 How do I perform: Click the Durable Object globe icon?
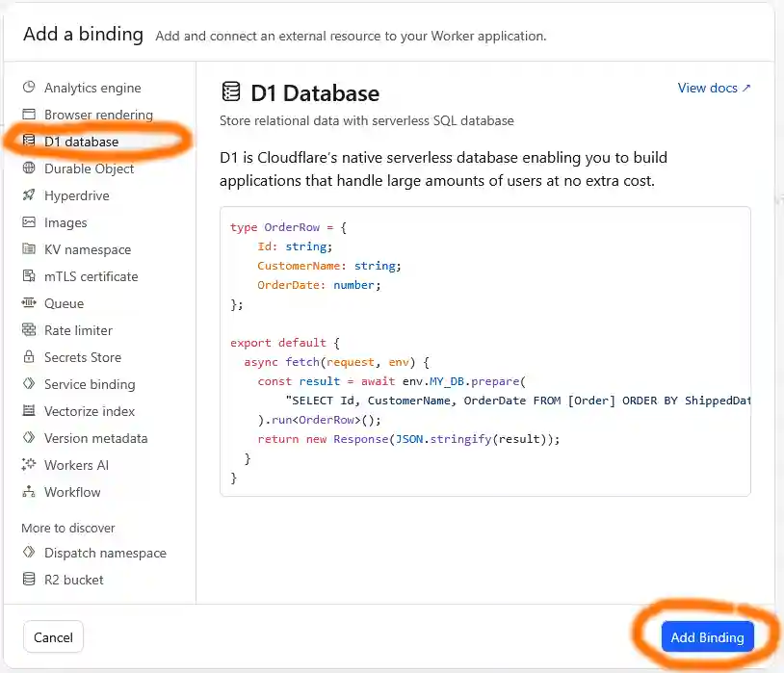[x=29, y=168]
